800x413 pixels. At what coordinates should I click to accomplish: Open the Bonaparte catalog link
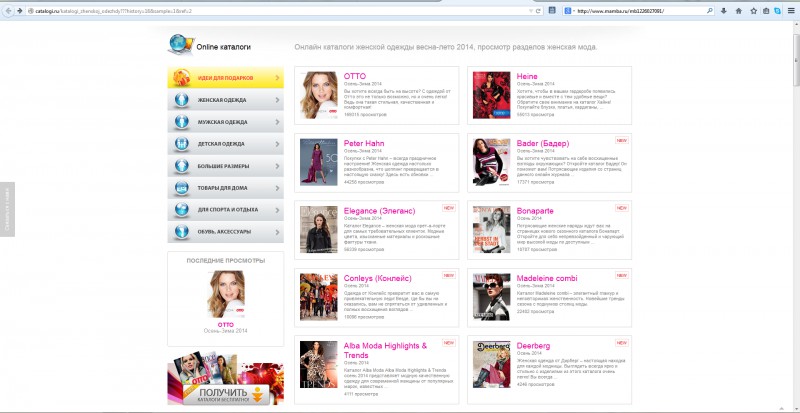535,211
